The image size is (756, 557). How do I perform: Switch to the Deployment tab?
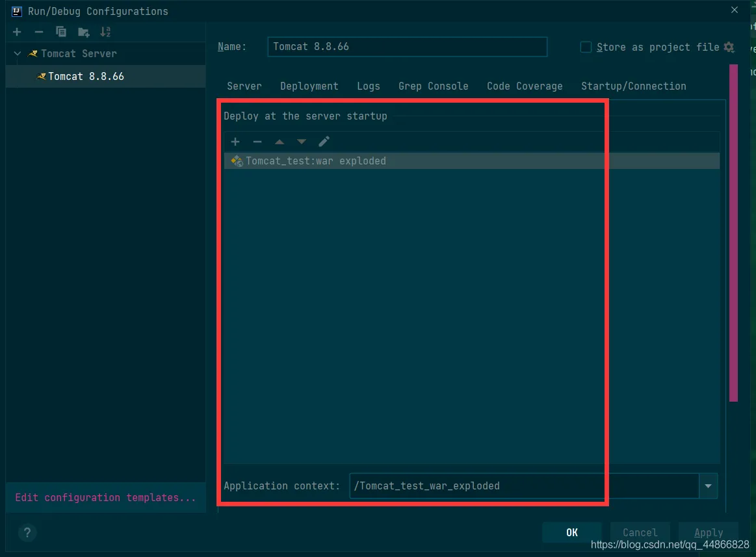(x=309, y=86)
